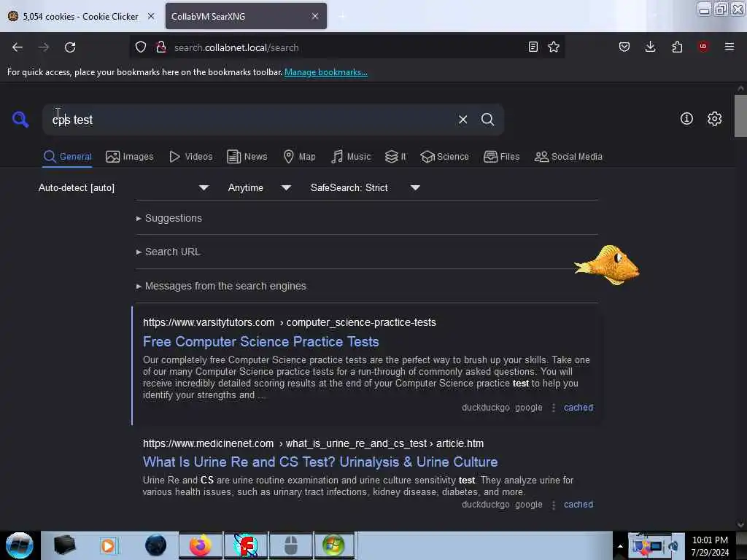The width and height of the screenshot is (747, 560).
Task: Open SearXNG preferences gear icon
Action: pyautogui.click(x=715, y=119)
